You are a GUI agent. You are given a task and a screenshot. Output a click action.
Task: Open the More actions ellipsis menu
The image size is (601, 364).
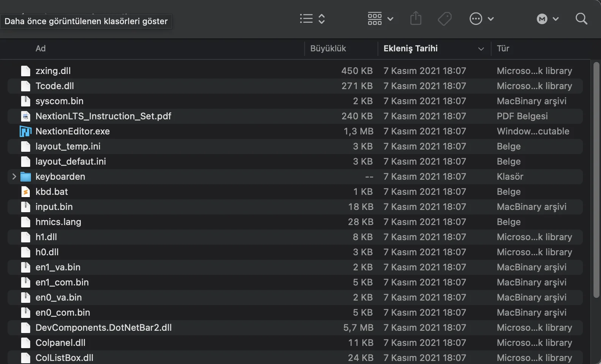pyautogui.click(x=476, y=19)
